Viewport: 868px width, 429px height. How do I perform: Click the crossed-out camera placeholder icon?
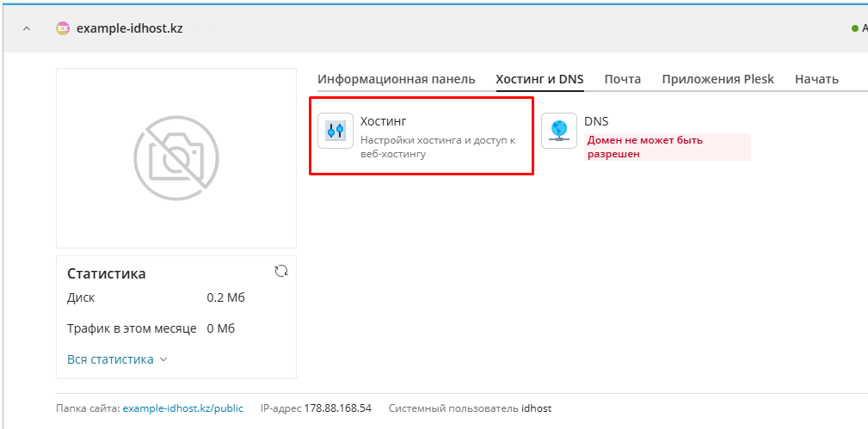click(x=176, y=158)
